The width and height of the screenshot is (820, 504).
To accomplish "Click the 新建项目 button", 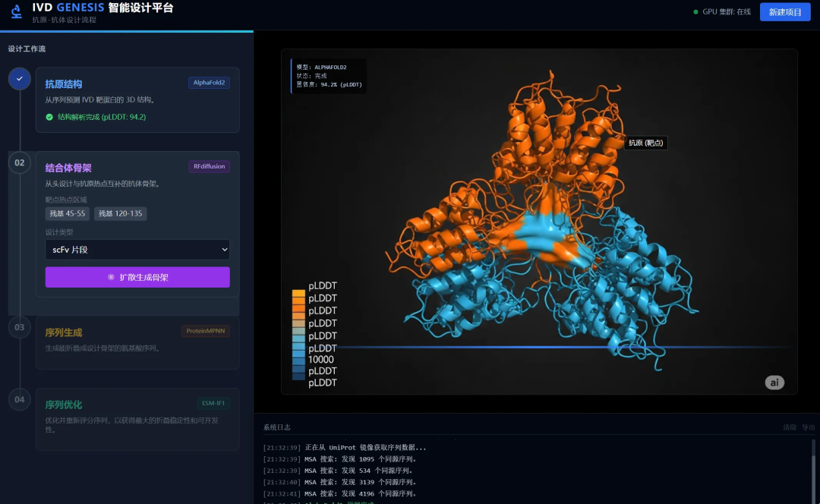I will click(x=785, y=12).
